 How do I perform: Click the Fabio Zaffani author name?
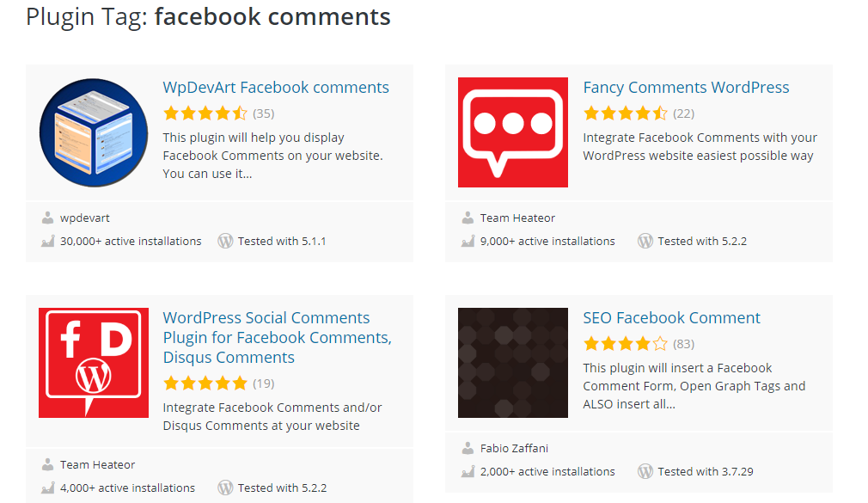point(514,449)
